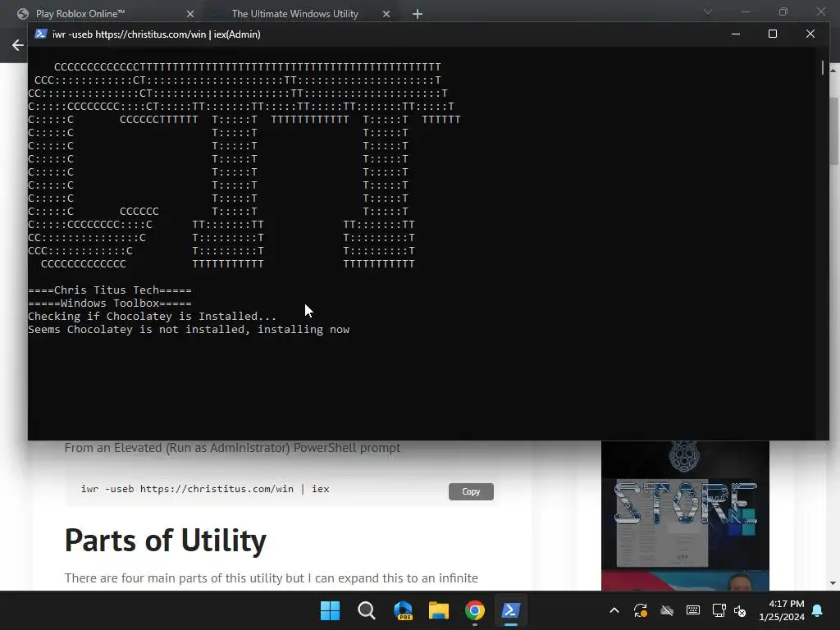Open OneDrive cloud tray icon
Screen dimensions: 840x630
coord(666,610)
